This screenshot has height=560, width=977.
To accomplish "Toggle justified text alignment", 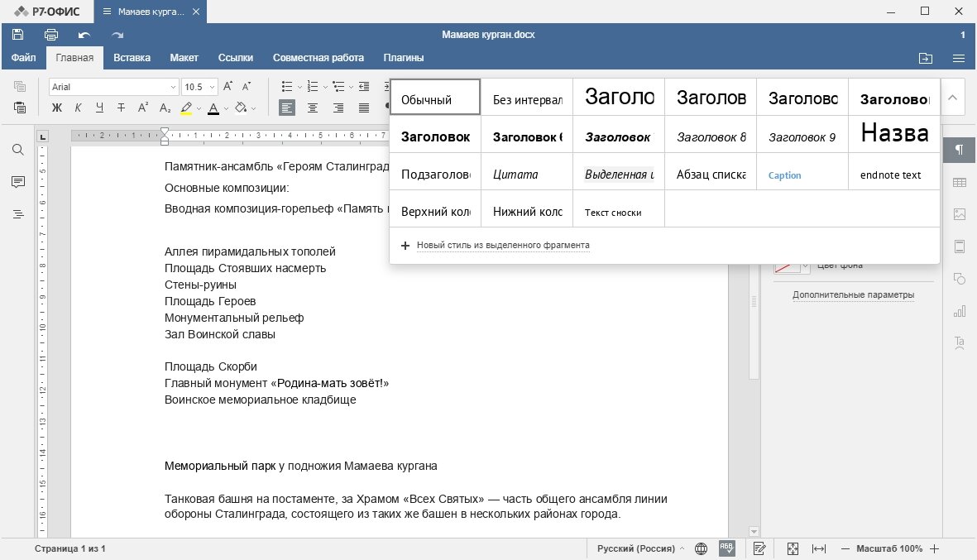I will click(364, 108).
